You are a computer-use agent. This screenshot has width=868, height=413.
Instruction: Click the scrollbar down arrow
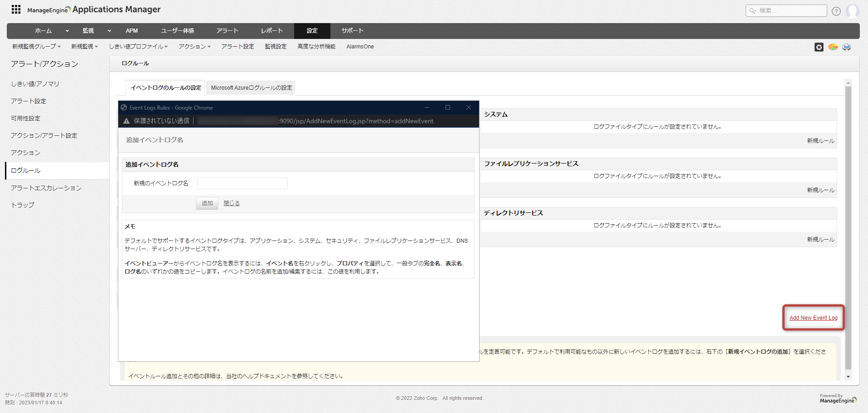coord(848,377)
